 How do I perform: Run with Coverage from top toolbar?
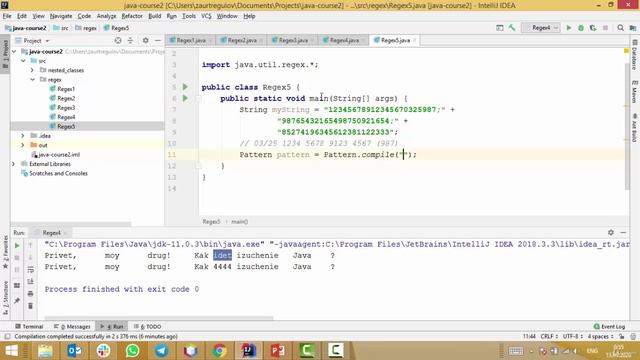tap(593, 28)
